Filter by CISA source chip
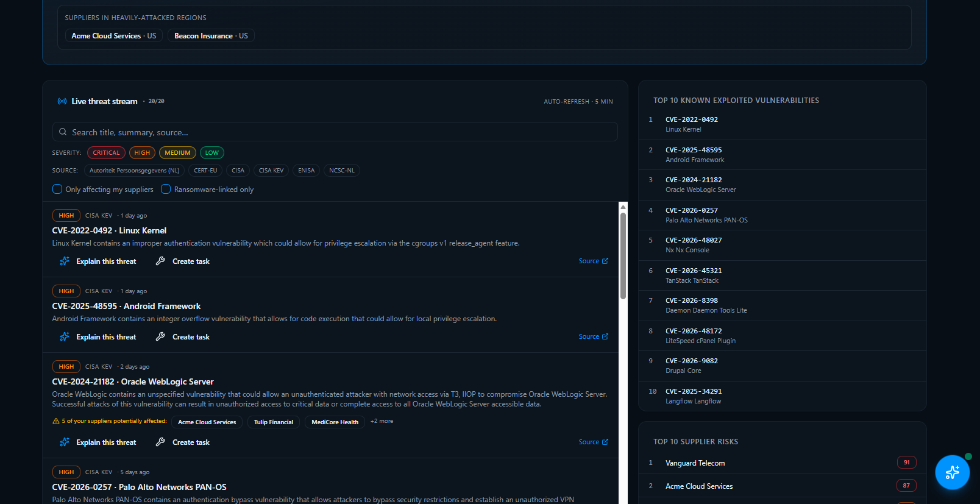This screenshot has width=980, height=504. [x=238, y=171]
